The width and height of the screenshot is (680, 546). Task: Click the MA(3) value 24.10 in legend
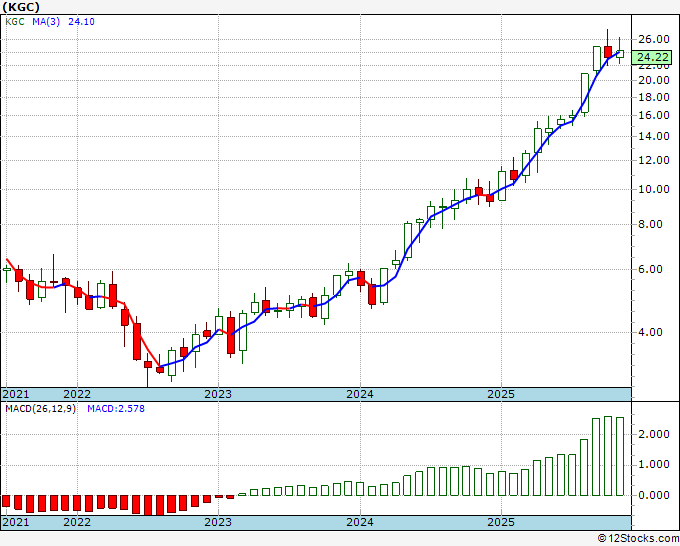coord(81,21)
